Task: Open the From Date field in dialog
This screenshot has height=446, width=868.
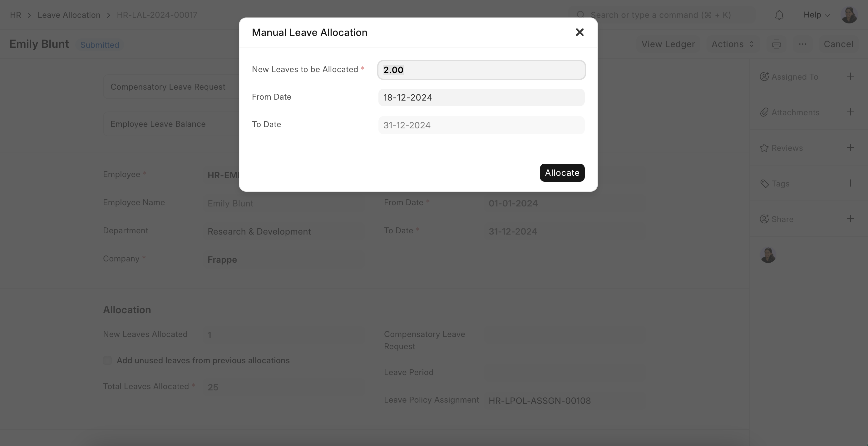Action: coord(481,97)
